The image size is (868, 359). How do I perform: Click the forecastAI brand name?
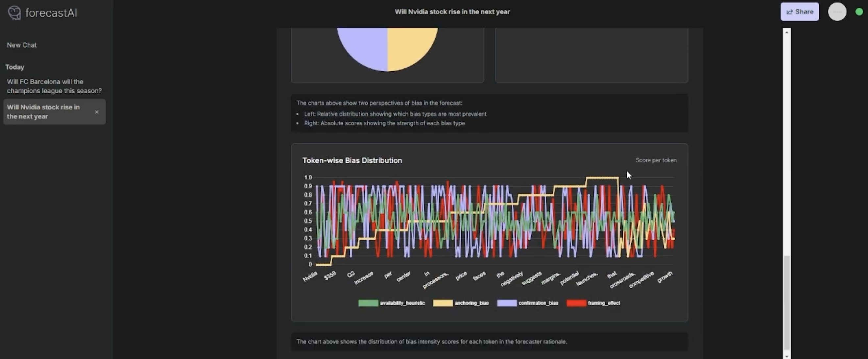click(51, 13)
